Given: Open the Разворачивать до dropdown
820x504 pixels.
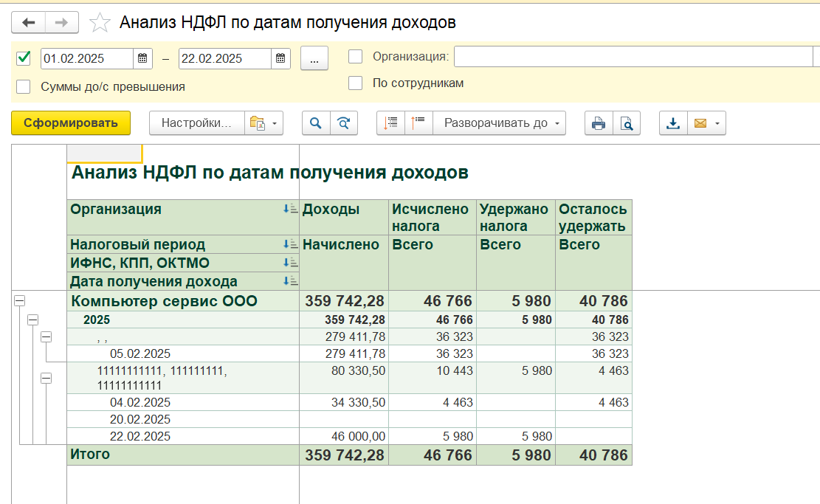Looking at the screenshot, I should point(500,123).
